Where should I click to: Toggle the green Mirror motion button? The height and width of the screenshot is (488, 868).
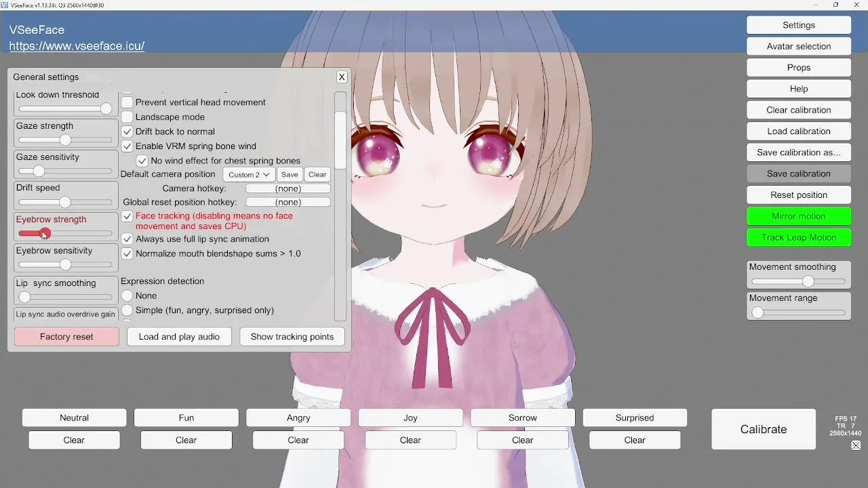[x=799, y=216]
